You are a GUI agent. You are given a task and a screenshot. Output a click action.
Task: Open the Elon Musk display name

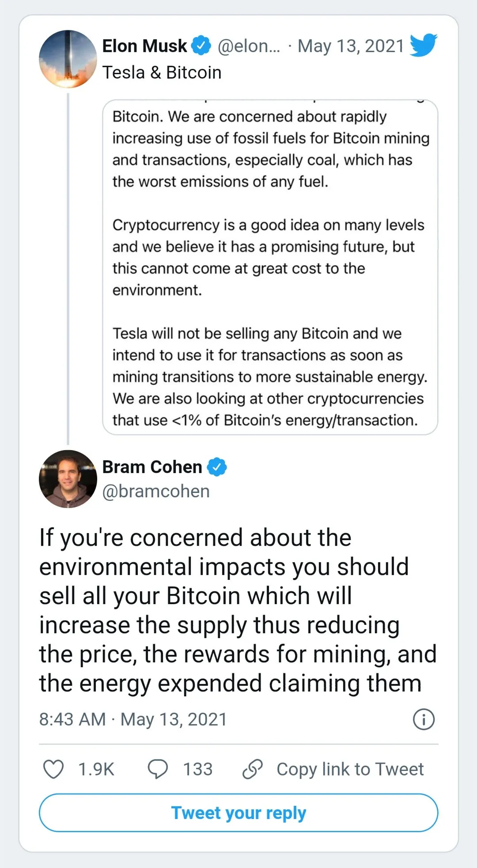click(145, 46)
